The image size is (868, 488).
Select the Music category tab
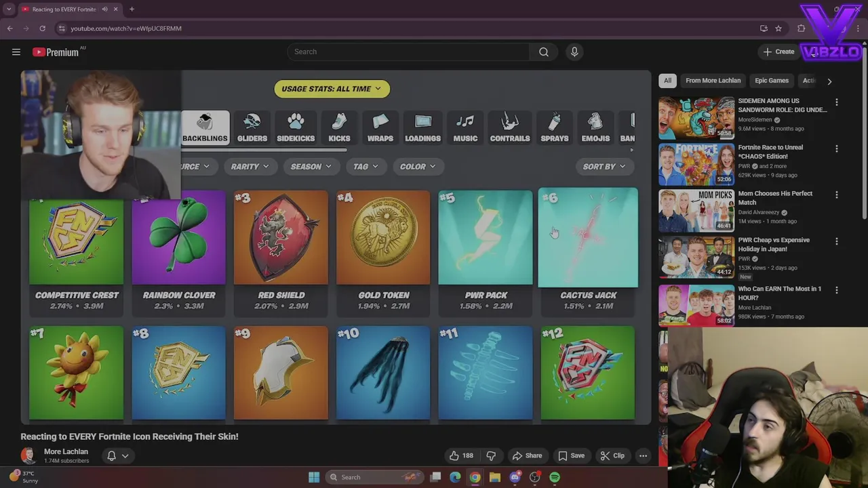(465, 128)
